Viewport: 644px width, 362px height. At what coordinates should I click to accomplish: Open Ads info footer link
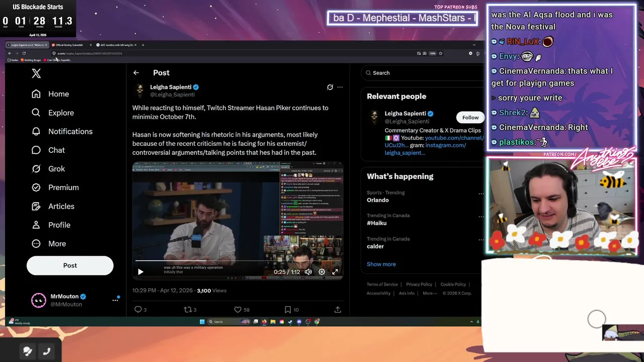point(407,293)
